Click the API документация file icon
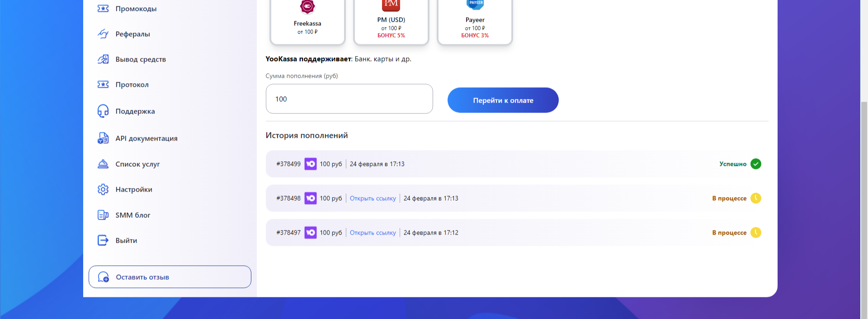Viewport: 868px width, 319px height. click(103, 138)
